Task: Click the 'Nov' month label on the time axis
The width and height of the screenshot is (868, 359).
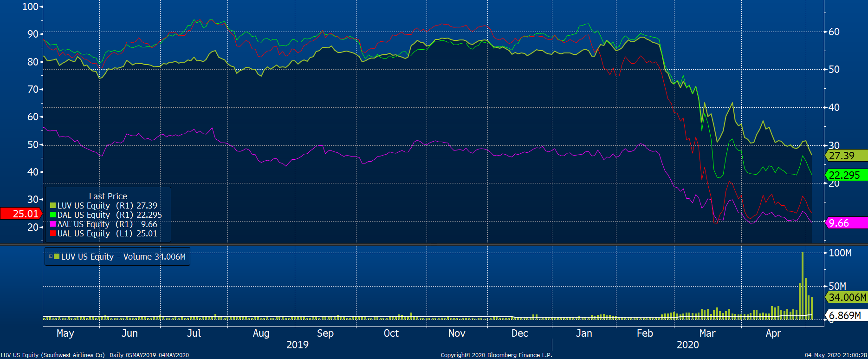Action: click(x=457, y=333)
